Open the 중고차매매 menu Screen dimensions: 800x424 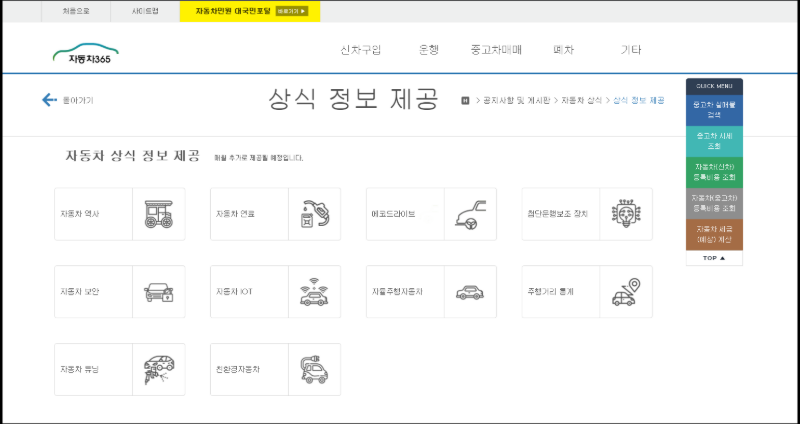coord(496,50)
